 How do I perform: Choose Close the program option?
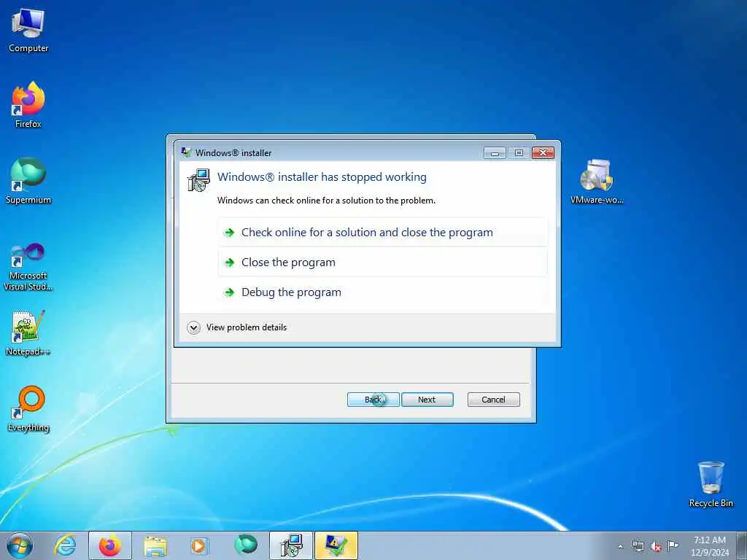(x=382, y=262)
